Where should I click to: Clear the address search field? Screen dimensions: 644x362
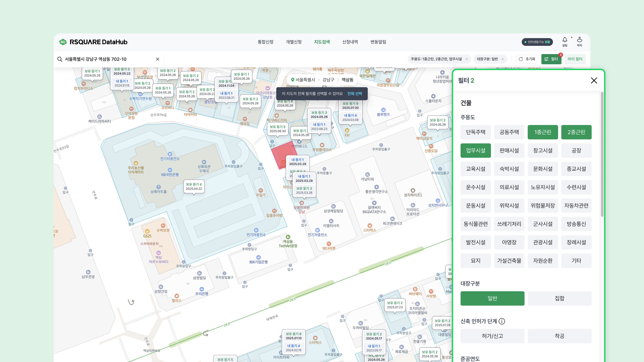(x=157, y=59)
